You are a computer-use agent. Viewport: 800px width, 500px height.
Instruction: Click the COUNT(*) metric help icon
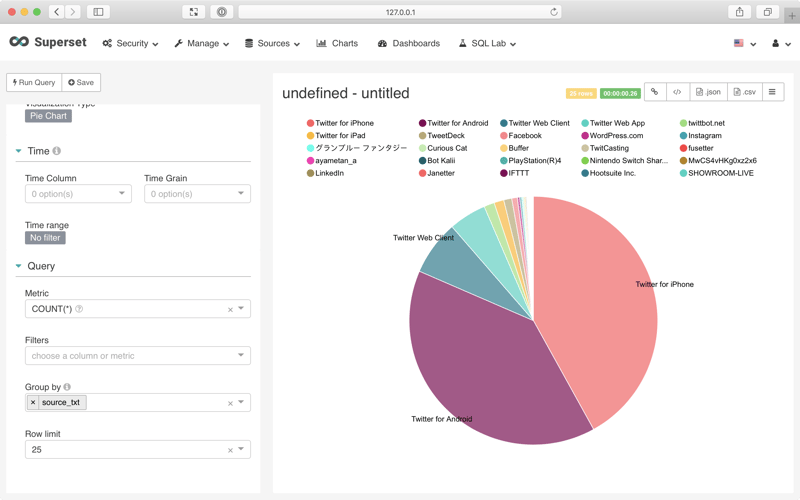click(79, 309)
